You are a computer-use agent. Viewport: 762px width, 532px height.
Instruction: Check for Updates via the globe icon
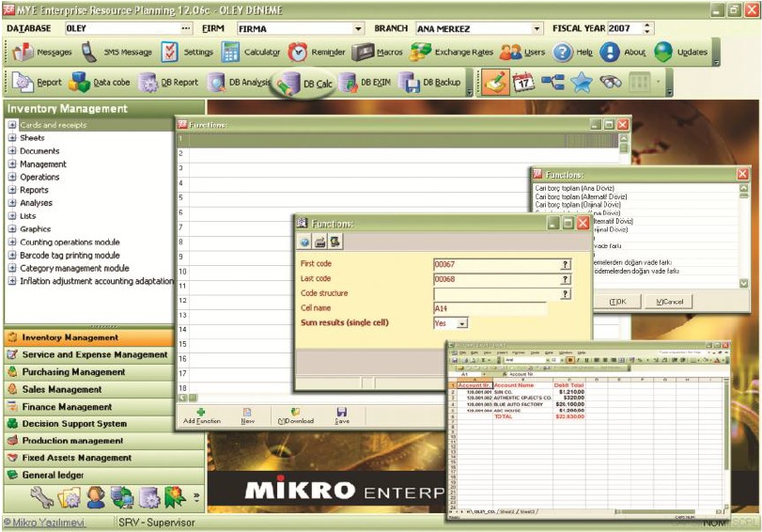click(x=680, y=52)
